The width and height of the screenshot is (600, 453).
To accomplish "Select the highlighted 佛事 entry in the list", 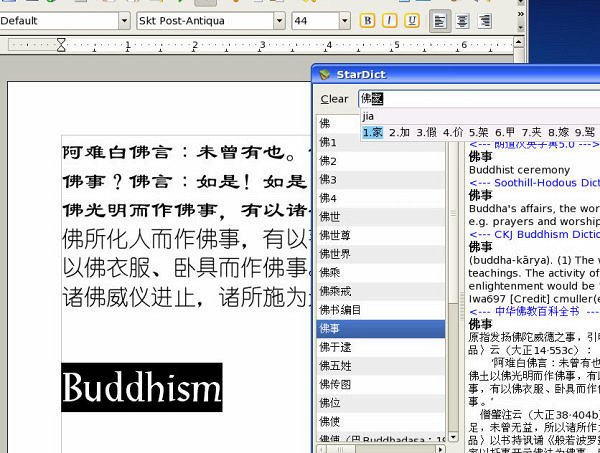I will click(381, 329).
